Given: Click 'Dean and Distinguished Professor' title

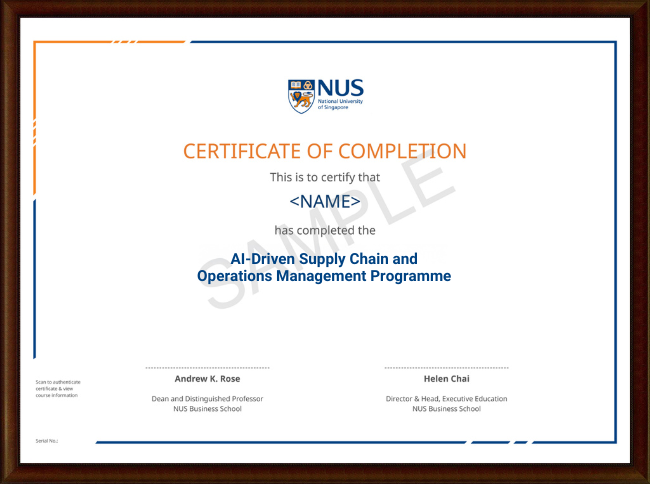Looking at the screenshot, I should 207,399.
